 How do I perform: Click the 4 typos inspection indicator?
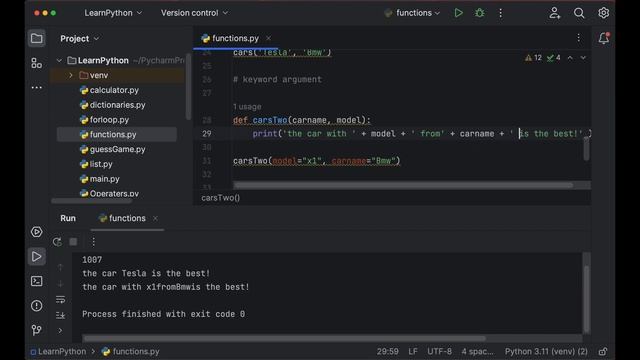(x=554, y=58)
